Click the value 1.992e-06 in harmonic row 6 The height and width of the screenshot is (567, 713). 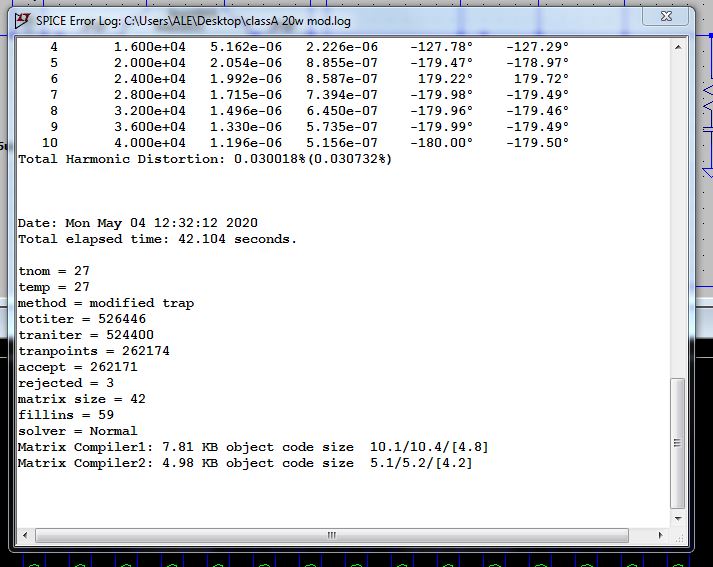tap(246, 79)
